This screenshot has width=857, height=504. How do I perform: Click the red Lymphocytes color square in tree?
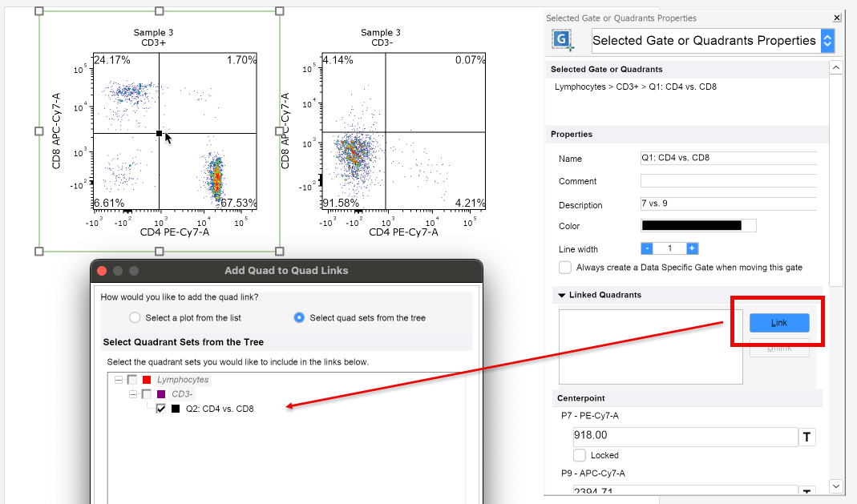(x=146, y=380)
